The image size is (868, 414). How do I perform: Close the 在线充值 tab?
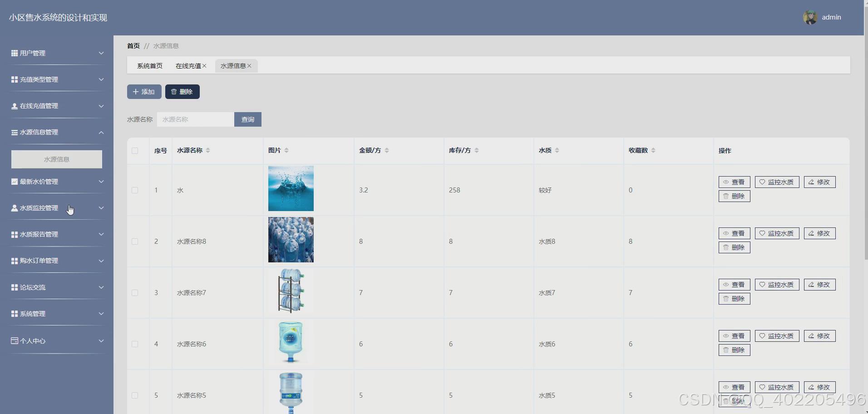click(204, 66)
